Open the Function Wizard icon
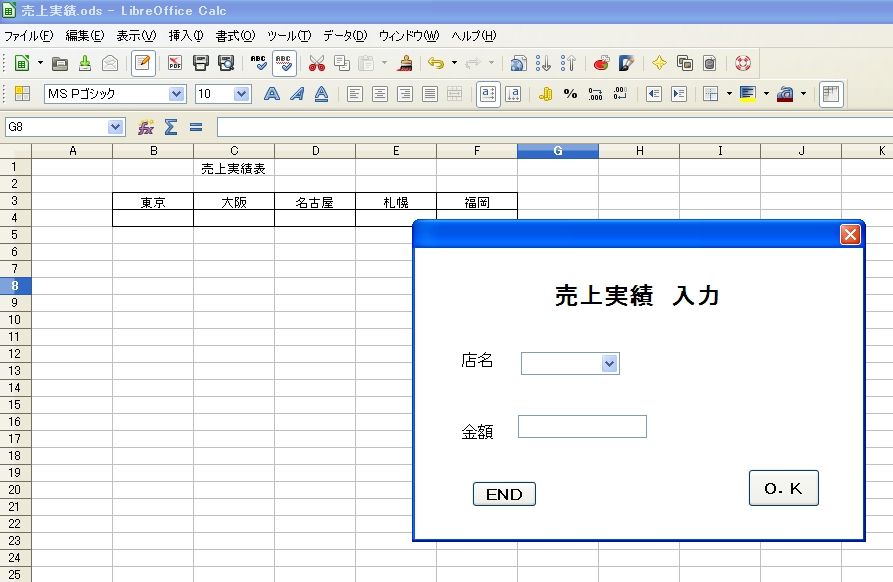The height and width of the screenshot is (582, 893). pyautogui.click(x=146, y=127)
